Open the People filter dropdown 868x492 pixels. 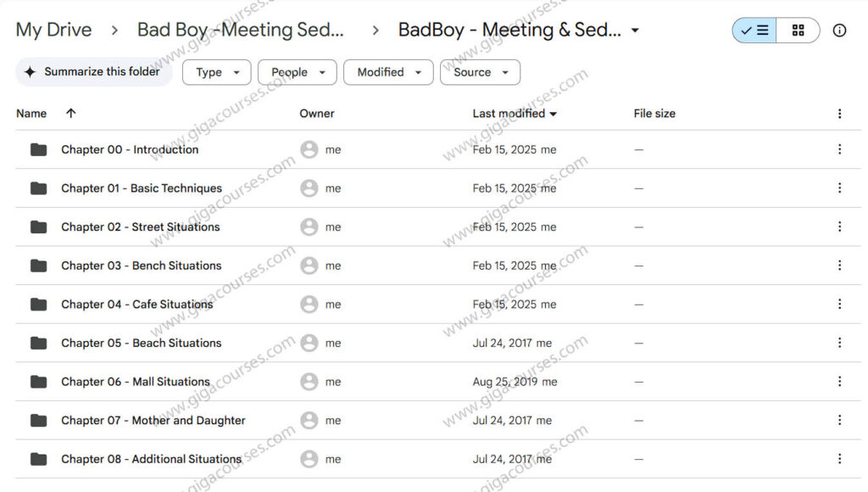pos(297,72)
